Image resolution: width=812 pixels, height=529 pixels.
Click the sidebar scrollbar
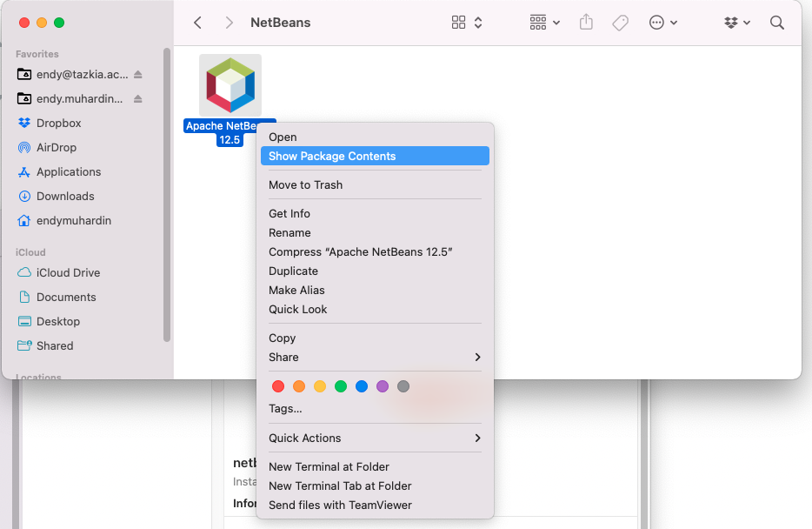(x=167, y=195)
